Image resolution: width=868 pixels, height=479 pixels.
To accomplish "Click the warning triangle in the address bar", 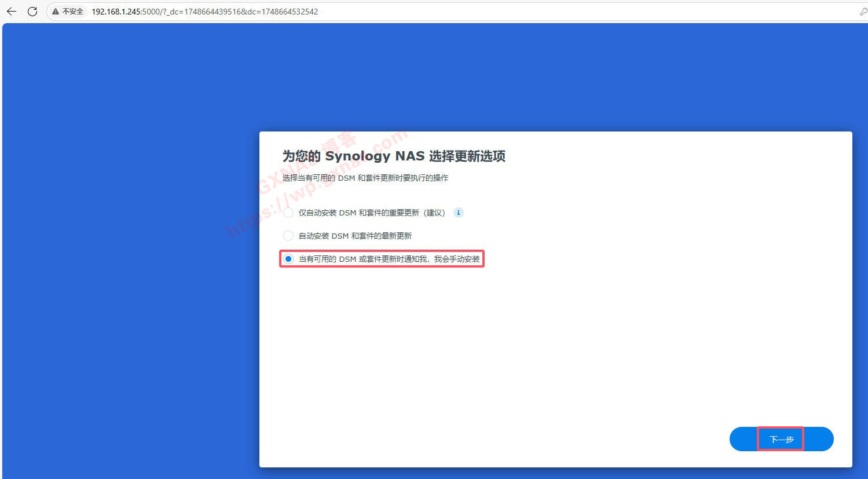I will click(56, 12).
